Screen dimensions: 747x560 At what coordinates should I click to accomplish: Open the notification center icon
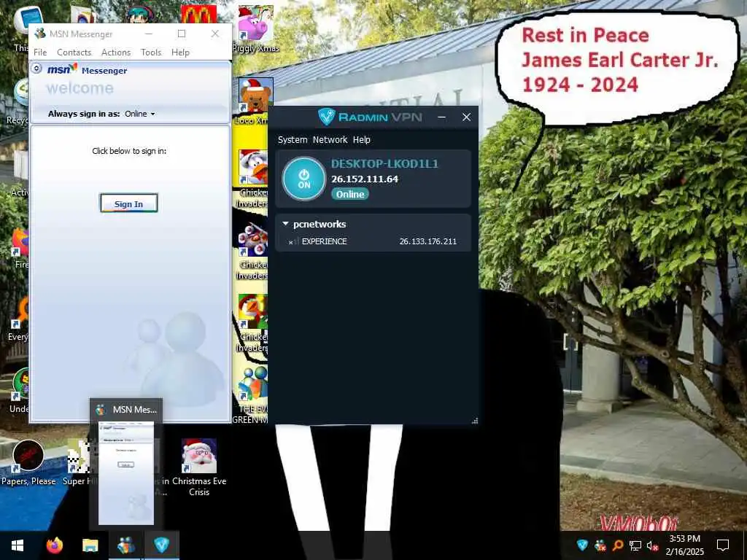pyautogui.click(x=723, y=545)
